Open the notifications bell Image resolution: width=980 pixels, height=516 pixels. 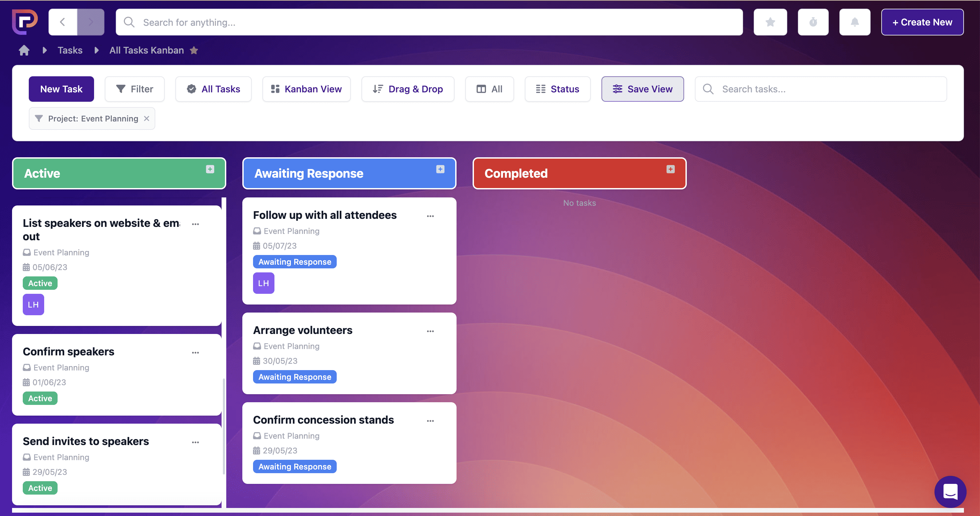point(854,22)
